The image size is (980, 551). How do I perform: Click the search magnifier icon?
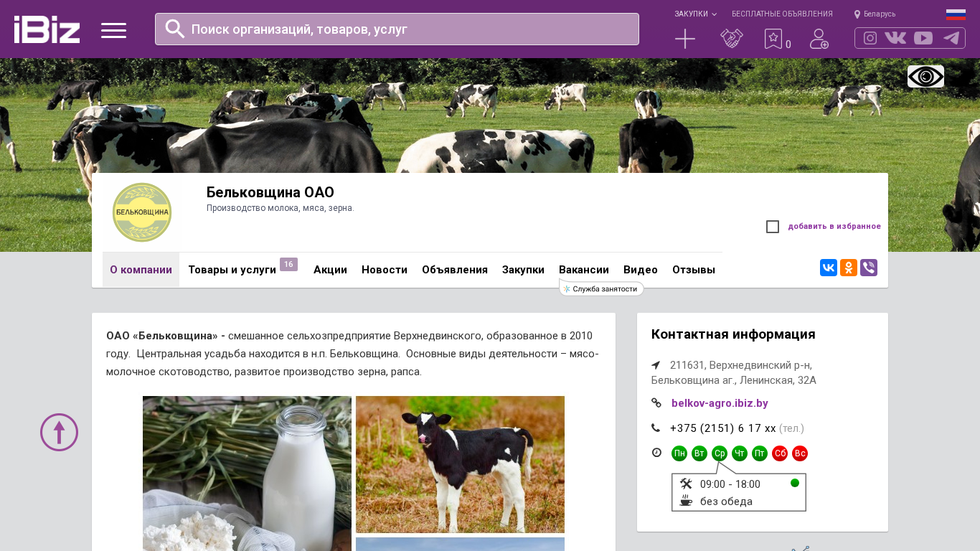pos(175,29)
